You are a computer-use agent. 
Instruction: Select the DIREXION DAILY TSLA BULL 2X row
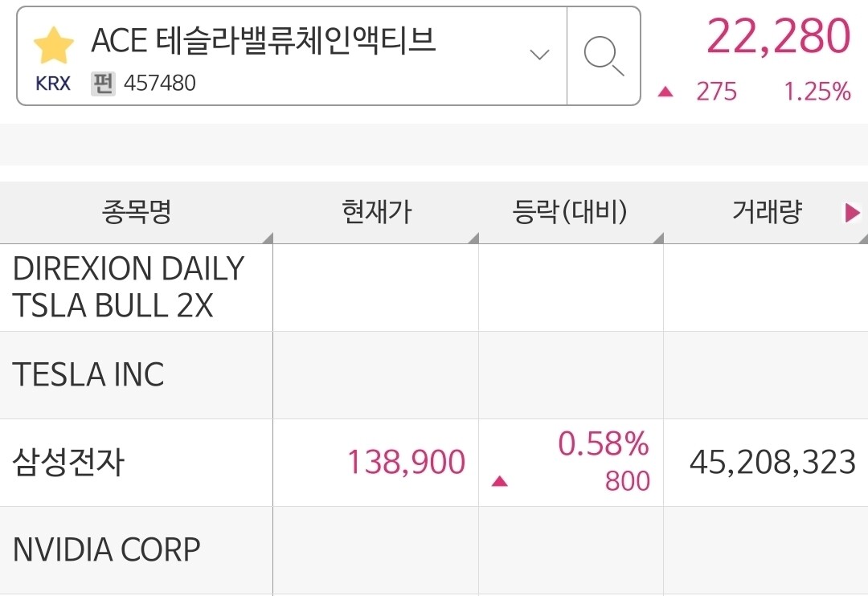coord(434,288)
